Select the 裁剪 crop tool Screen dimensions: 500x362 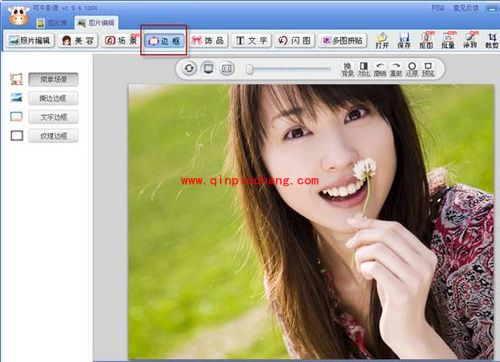tap(492, 41)
